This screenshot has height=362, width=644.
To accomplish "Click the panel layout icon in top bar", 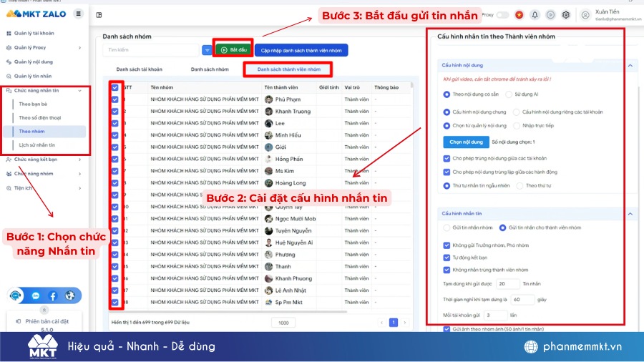I will pyautogui.click(x=99, y=15).
